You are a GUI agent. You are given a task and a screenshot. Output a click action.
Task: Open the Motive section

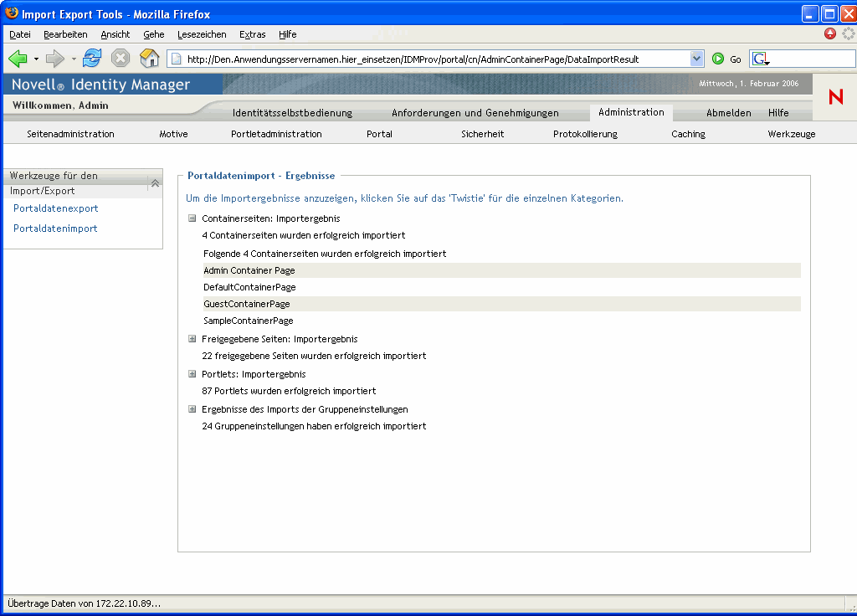point(173,134)
